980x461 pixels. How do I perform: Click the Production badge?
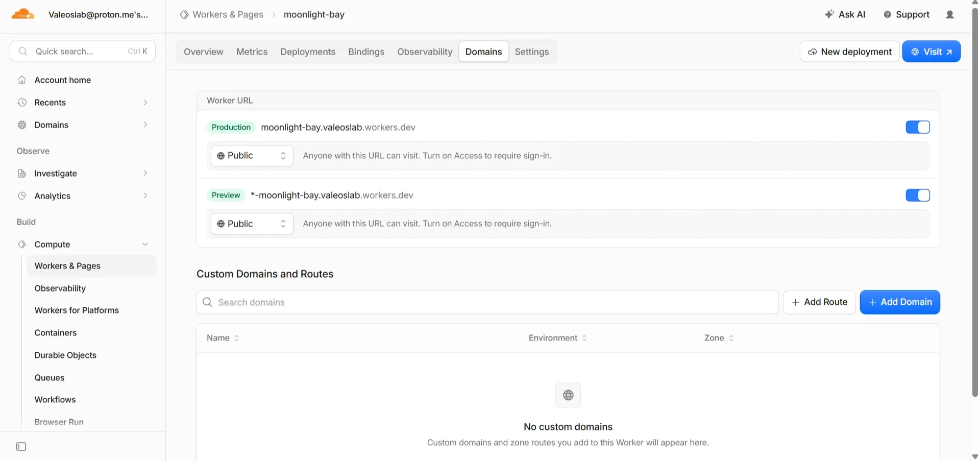tap(231, 127)
